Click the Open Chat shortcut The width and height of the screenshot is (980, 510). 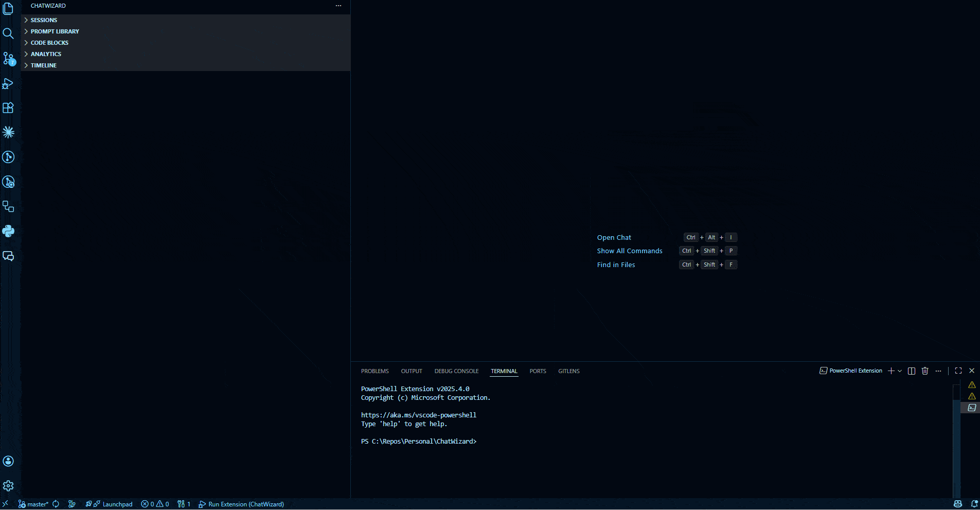[x=614, y=237]
